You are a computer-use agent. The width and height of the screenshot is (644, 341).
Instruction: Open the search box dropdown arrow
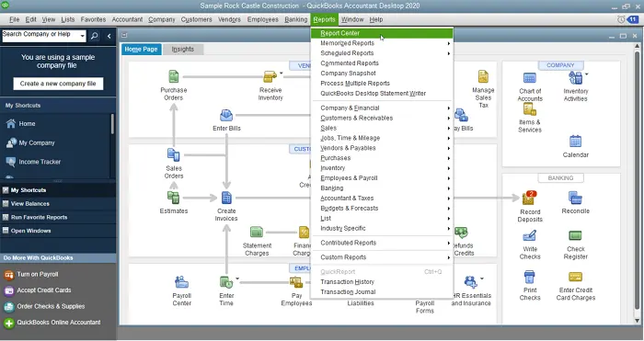[x=82, y=36]
